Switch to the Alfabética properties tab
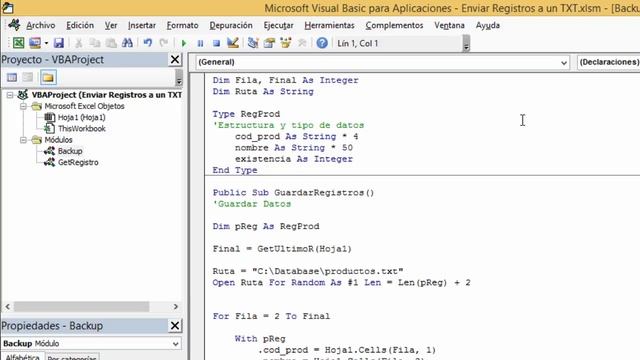This screenshot has width=640, height=360. [x=22, y=357]
